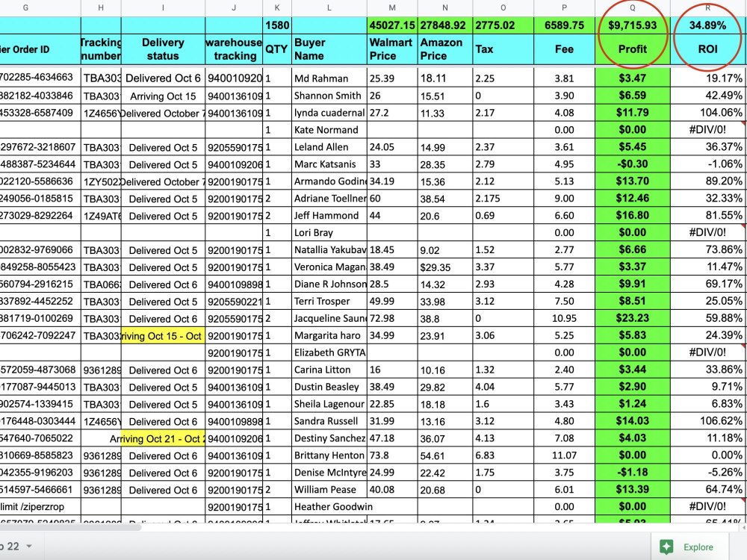Click the total cell 27848.92

pyautogui.click(x=445, y=25)
